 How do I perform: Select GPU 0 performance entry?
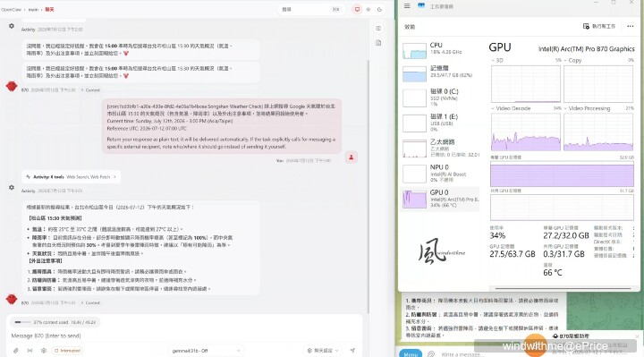point(439,199)
